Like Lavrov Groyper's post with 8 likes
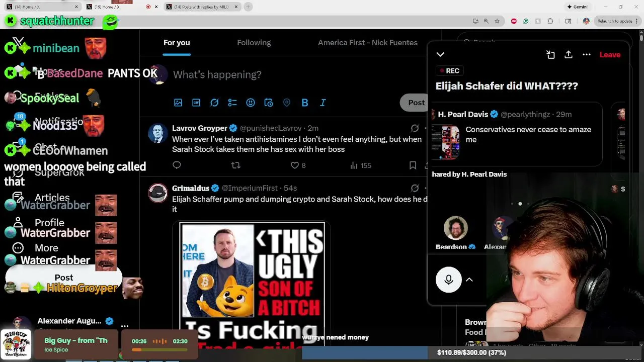The height and width of the screenshot is (362, 644). tap(298, 165)
